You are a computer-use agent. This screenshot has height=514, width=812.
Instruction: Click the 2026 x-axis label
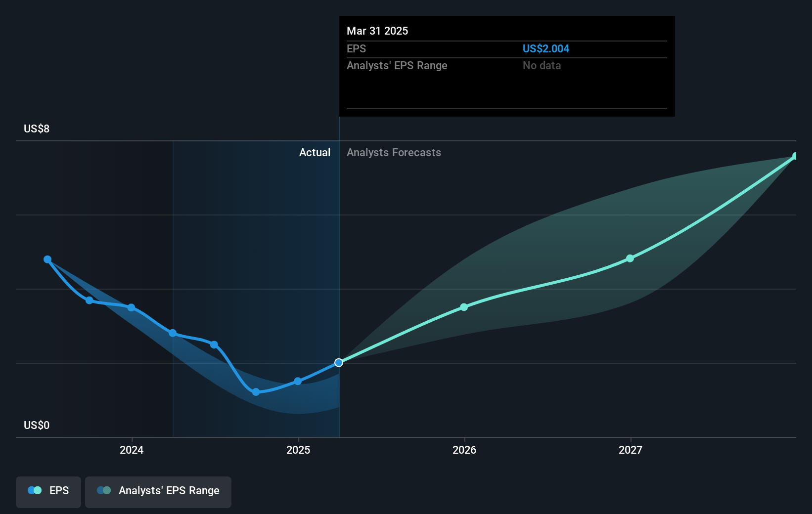click(464, 450)
